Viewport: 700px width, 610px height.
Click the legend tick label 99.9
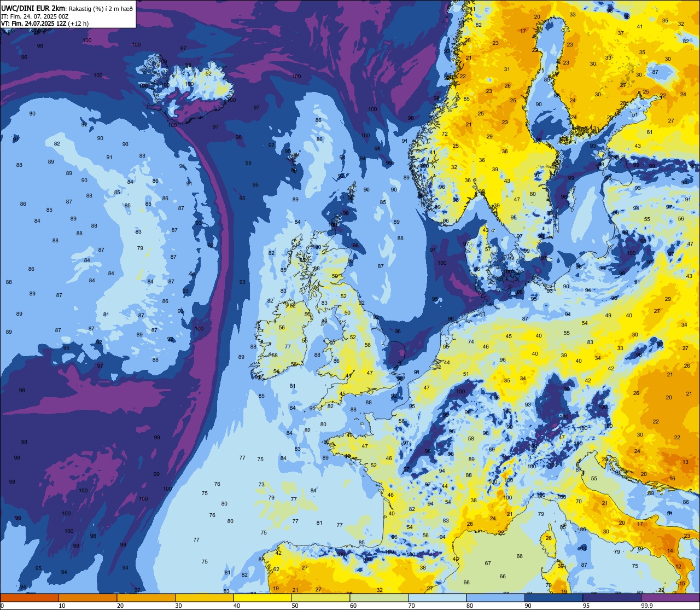[x=647, y=606]
